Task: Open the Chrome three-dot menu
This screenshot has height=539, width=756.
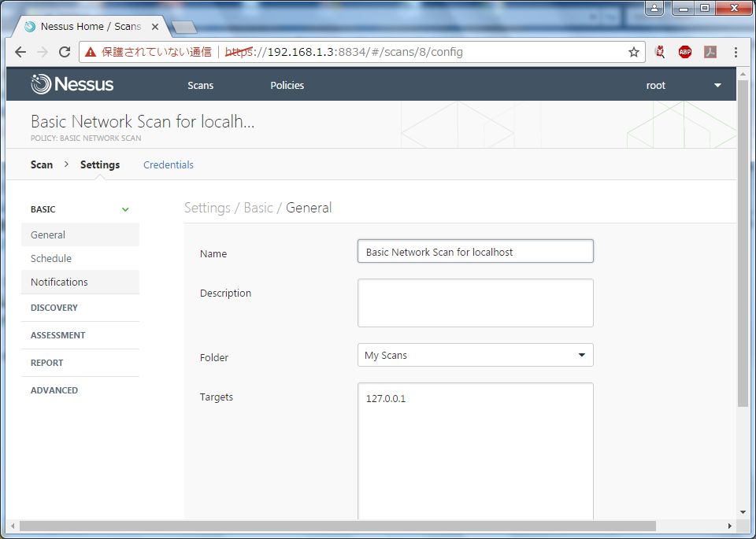Action: (x=736, y=52)
